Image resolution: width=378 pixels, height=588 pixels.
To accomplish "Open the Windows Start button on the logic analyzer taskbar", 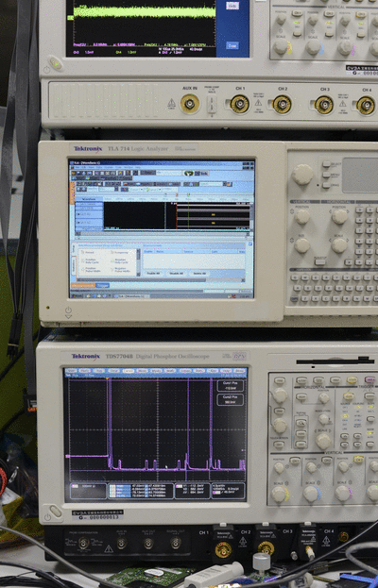I will [x=76, y=295].
